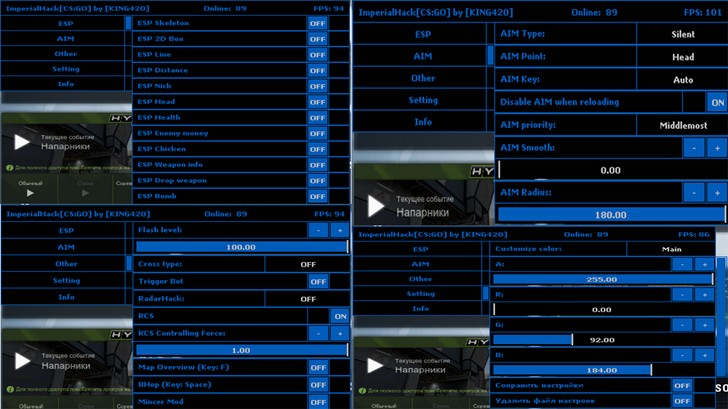
Task: Click RCS Controlling Force 1.00 slider
Action: pos(241,350)
